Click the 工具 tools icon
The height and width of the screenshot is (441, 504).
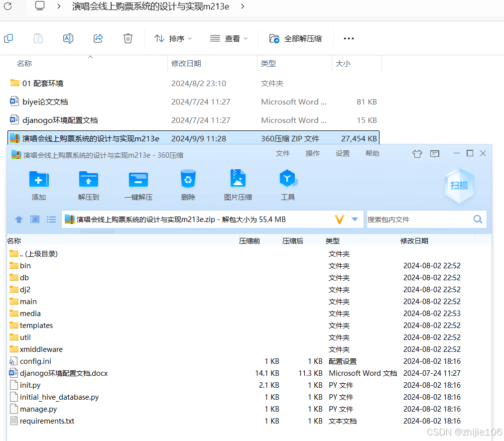coord(288,185)
